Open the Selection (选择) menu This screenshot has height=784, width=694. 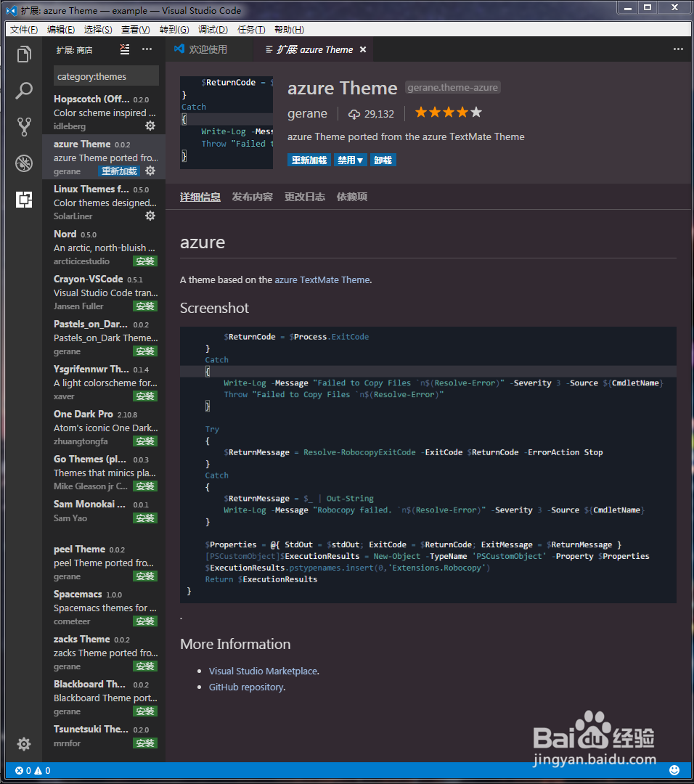98,30
